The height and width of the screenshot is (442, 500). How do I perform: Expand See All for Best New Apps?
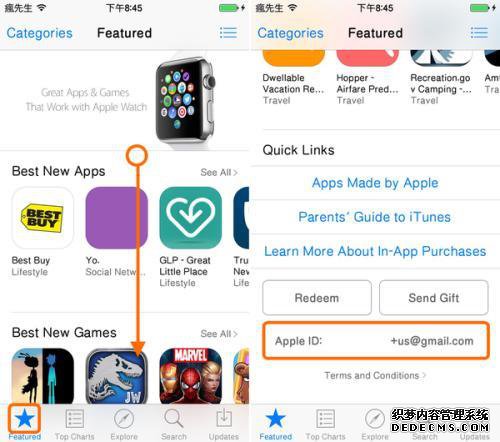click(219, 172)
